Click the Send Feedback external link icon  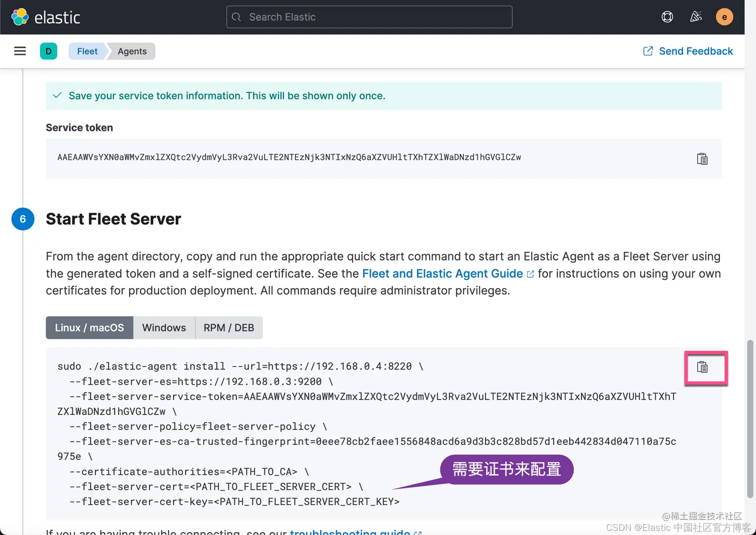pos(647,51)
